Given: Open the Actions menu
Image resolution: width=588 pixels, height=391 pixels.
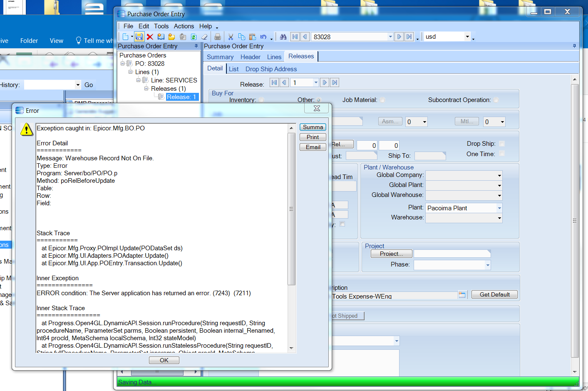Looking at the screenshot, I should [x=184, y=26].
